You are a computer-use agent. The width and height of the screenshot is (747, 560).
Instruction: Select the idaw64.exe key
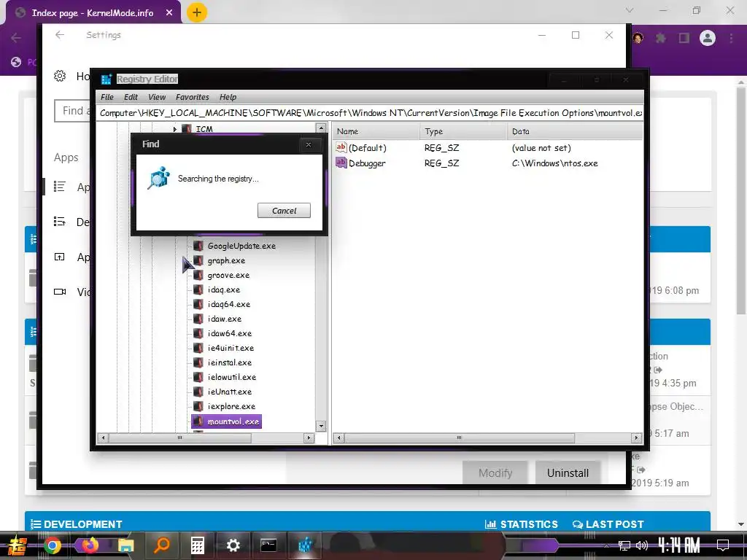pyautogui.click(x=230, y=333)
